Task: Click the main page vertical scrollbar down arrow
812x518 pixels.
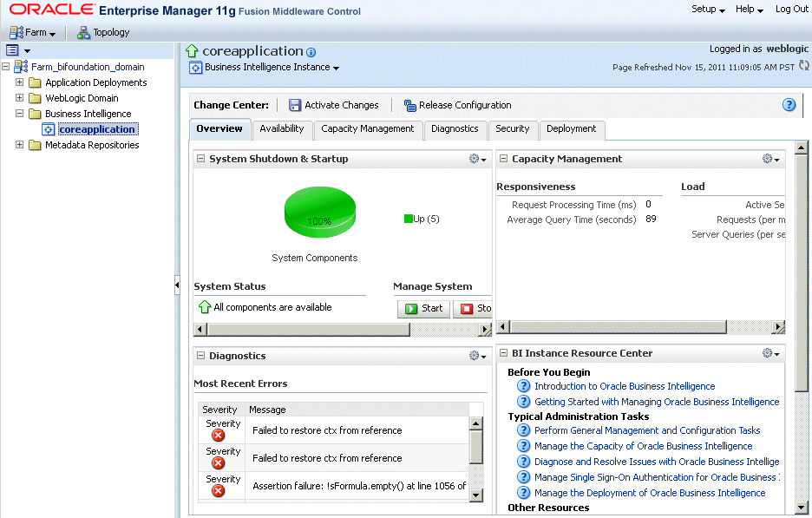Action: (801, 507)
